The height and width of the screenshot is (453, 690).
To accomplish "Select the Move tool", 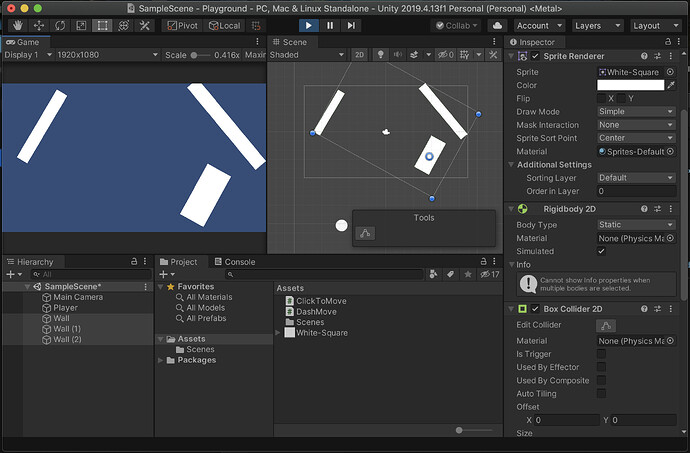I will [x=38, y=25].
